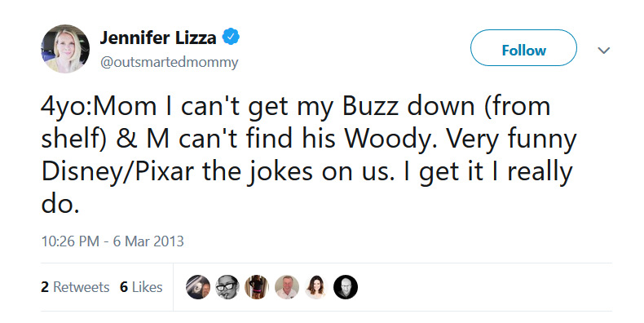644x323 pixels.
Task: Click the avatar of the brunette woman
Action: [315, 287]
